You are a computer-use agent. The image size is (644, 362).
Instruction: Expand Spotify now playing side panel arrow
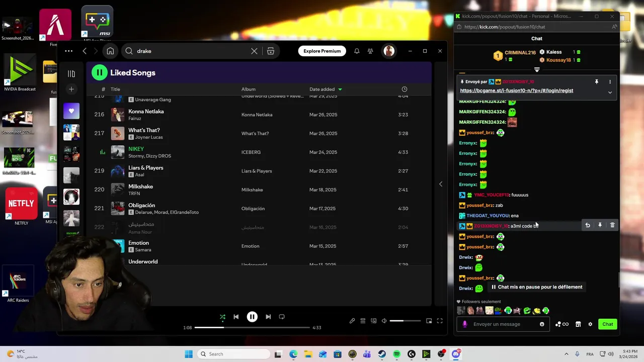[441, 184]
